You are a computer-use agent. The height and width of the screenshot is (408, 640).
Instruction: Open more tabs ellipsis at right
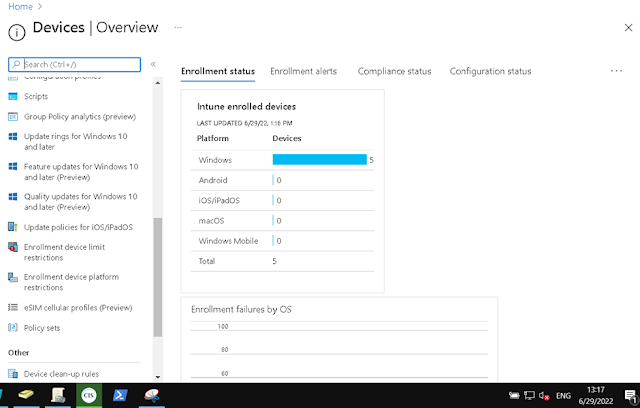pyautogui.click(x=616, y=71)
